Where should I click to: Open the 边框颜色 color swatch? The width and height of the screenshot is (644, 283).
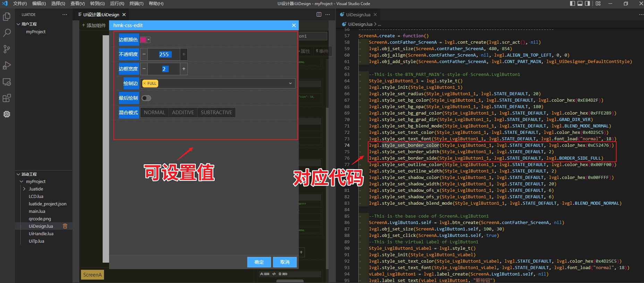pyautogui.click(x=143, y=40)
